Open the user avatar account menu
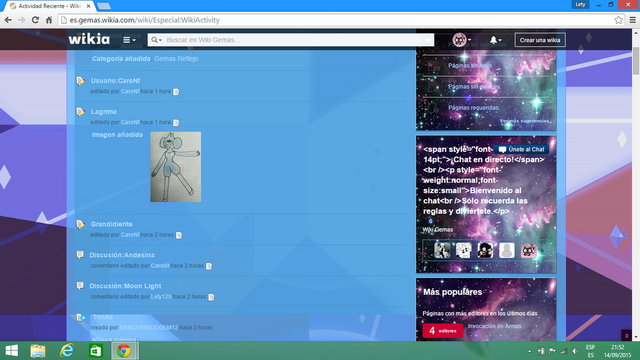 pos(462,40)
